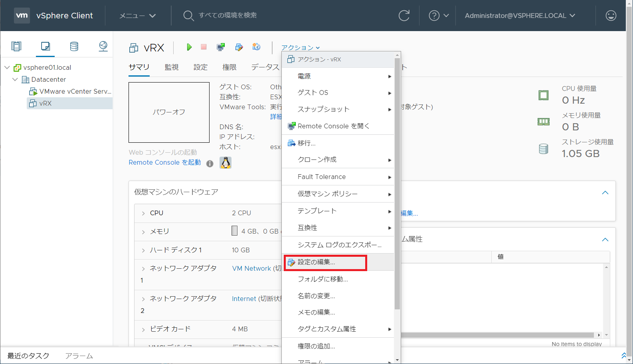Click the refresh icon in header
Screen dimensions: 633x364
[x=404, y=16]
